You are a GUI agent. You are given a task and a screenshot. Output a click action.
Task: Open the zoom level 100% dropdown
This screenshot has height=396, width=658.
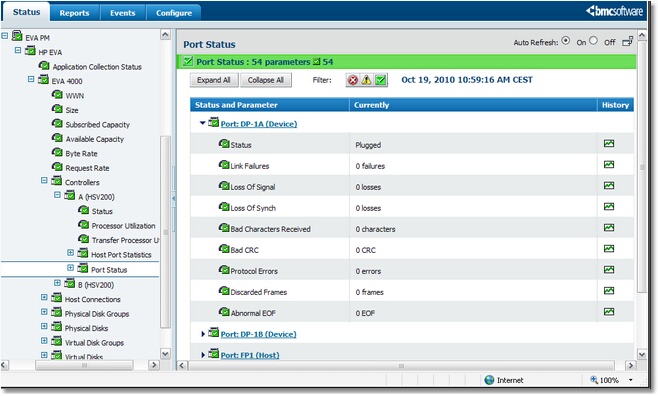[x=631, y=380]
